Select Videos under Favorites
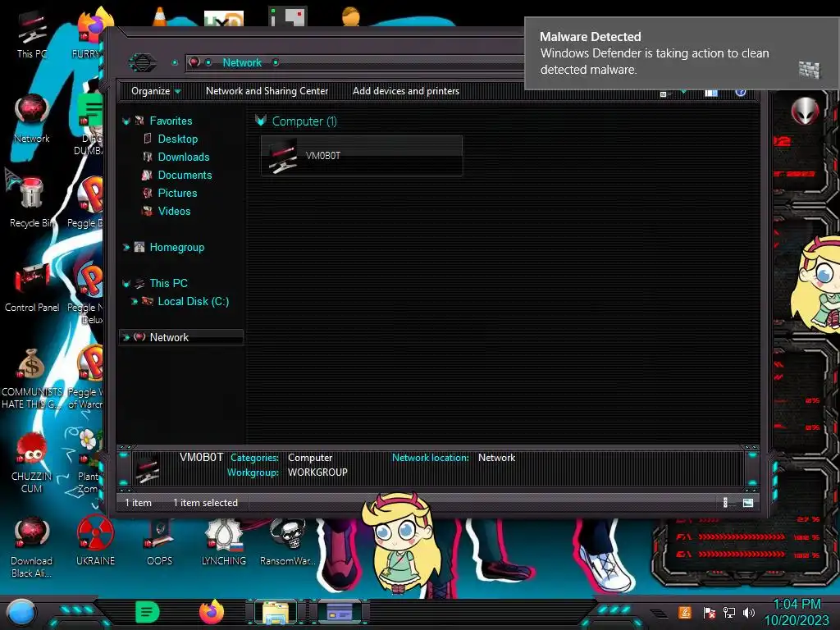The height and width of the screenshot is (630, 840). click(174, 211)
